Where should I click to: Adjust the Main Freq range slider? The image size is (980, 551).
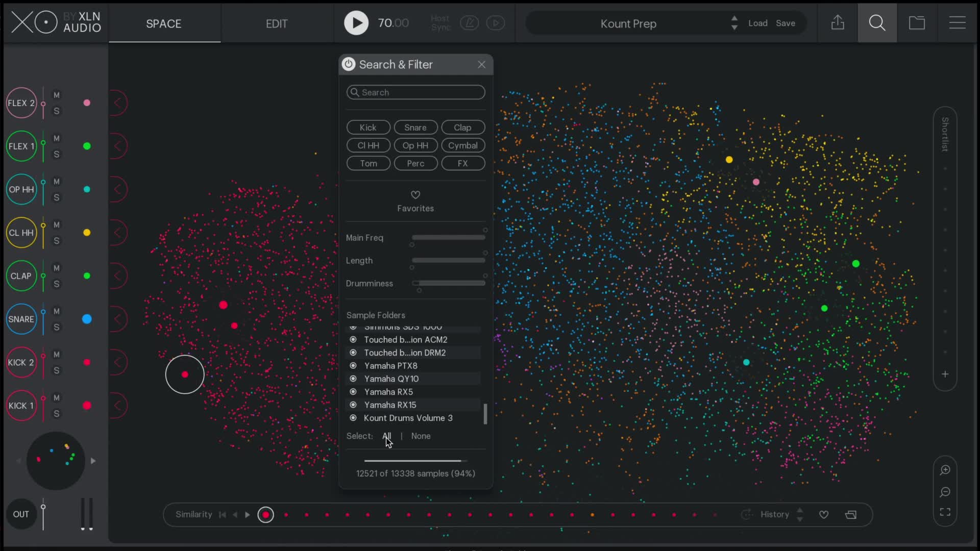tap(448, 237)
